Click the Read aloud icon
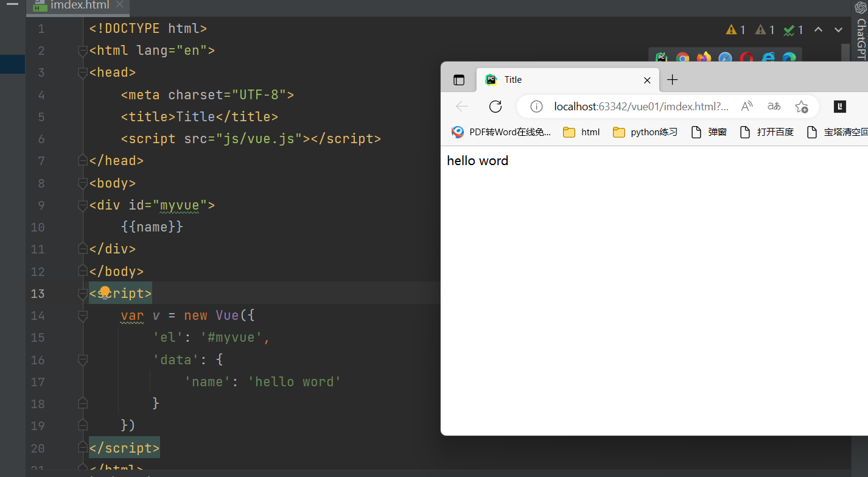 747,107
